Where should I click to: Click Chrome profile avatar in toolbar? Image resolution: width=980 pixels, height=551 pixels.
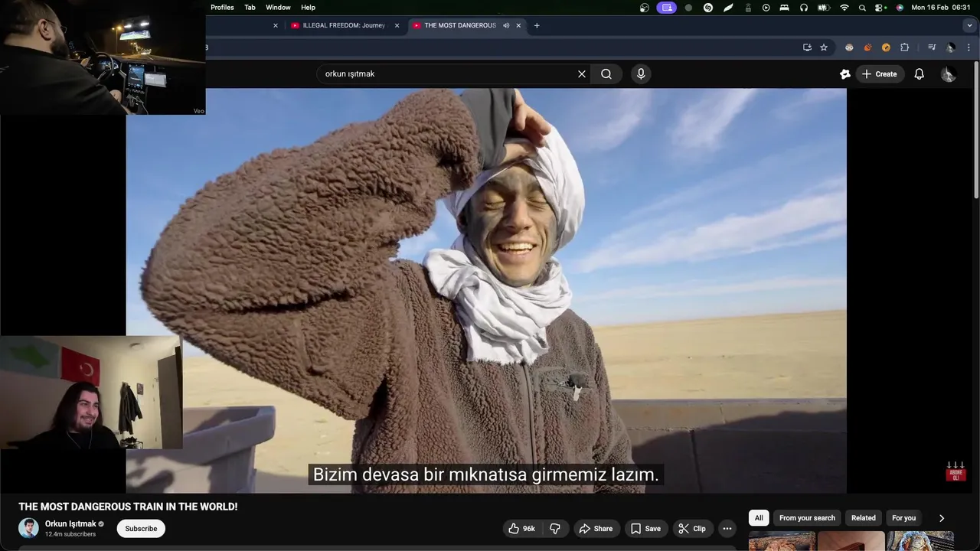point(950,47)
